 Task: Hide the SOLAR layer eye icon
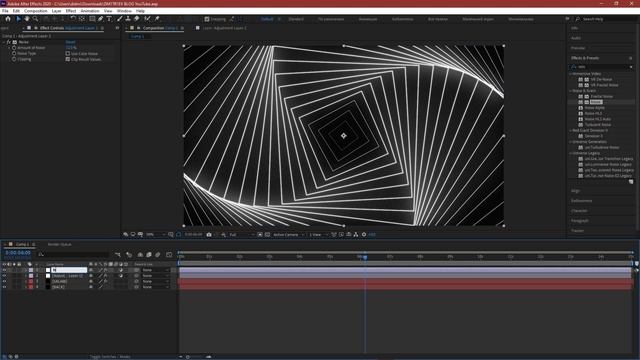[x=4, y=282]
